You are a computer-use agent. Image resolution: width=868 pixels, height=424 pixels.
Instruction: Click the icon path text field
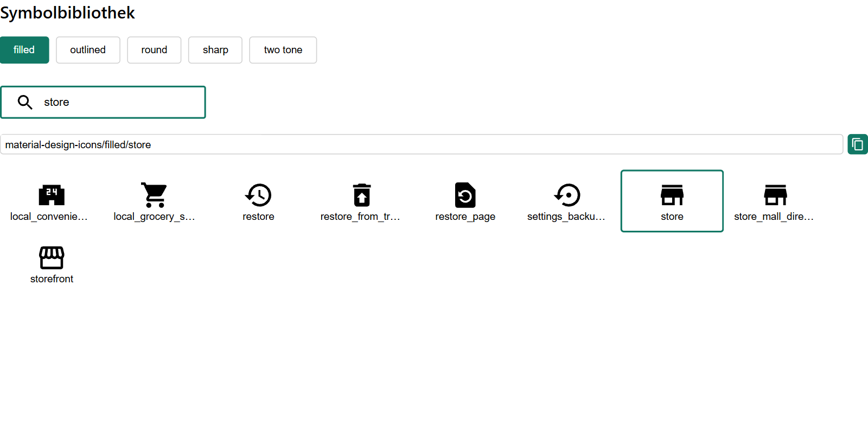[x=422, y=144]
